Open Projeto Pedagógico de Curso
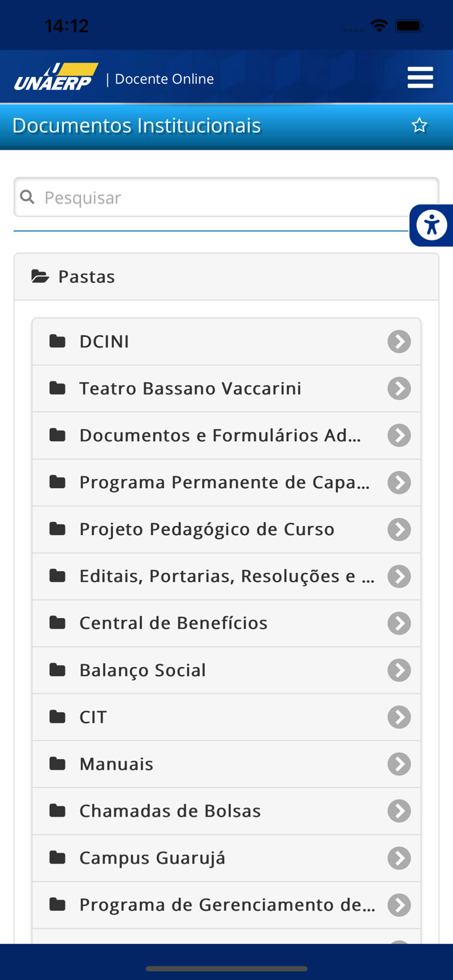Image resolution: width=453 pixels, height=980 pixels. point(206,529)
